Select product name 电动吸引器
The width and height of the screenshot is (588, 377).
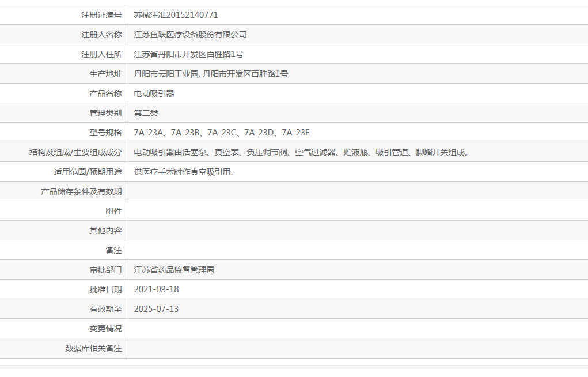click(154, 93)
